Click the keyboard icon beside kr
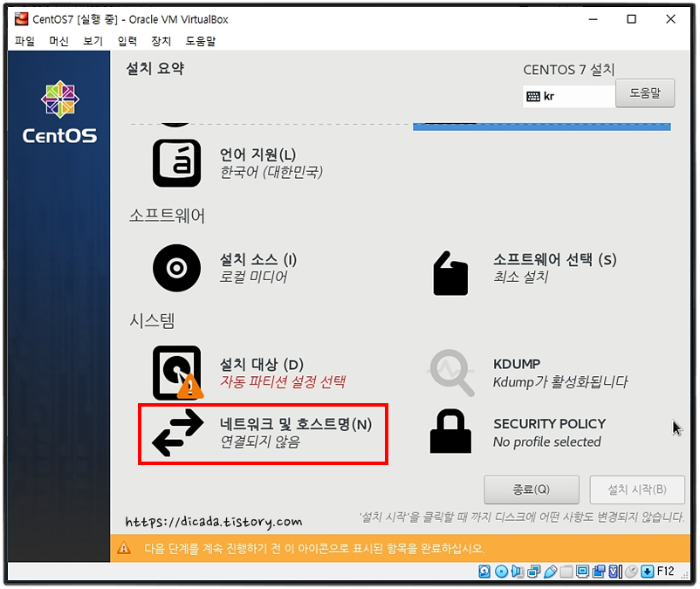 coord(533,96)
